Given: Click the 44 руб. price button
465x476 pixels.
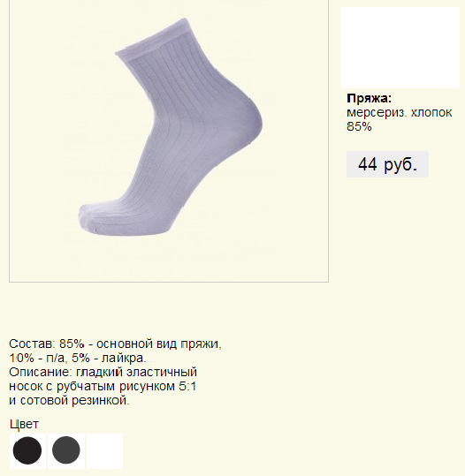Looking at the screenshot, I should click(387, 164).
